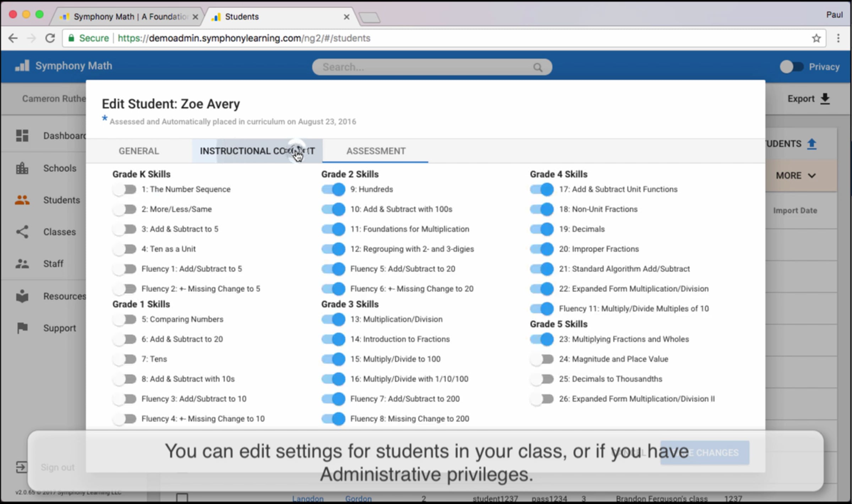Screen dimensions: 852x504
Task: Disable skill 11: Foundations for Multiplication
Action: [333, 229]
